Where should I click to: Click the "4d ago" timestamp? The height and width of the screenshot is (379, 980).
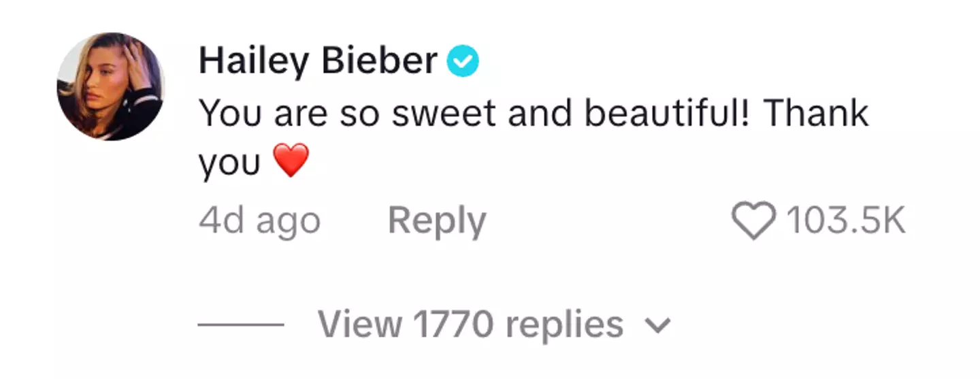259,221
